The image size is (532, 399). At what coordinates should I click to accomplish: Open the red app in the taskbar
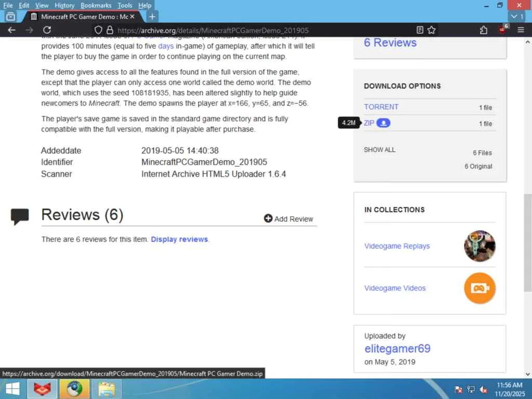[x=42, y=389]
